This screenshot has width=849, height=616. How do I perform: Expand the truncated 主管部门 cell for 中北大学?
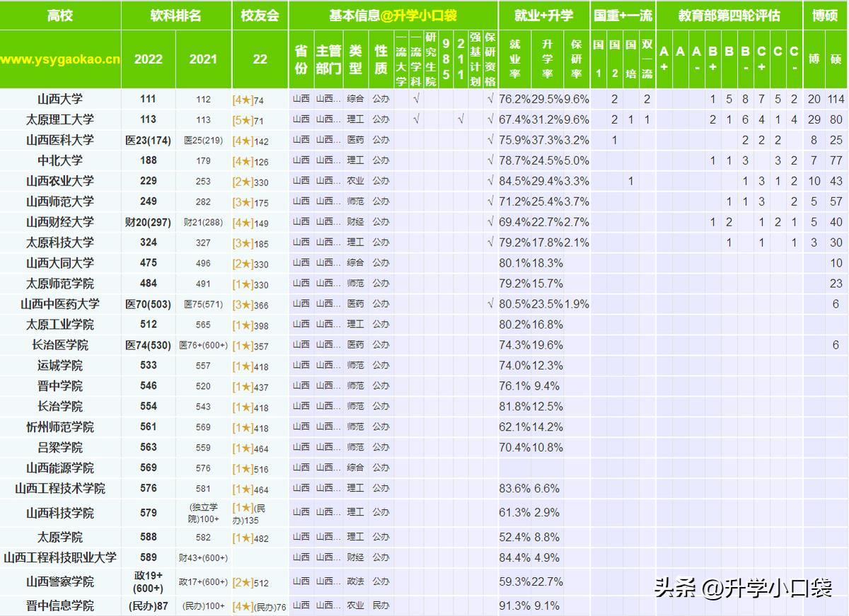point(328,161)
